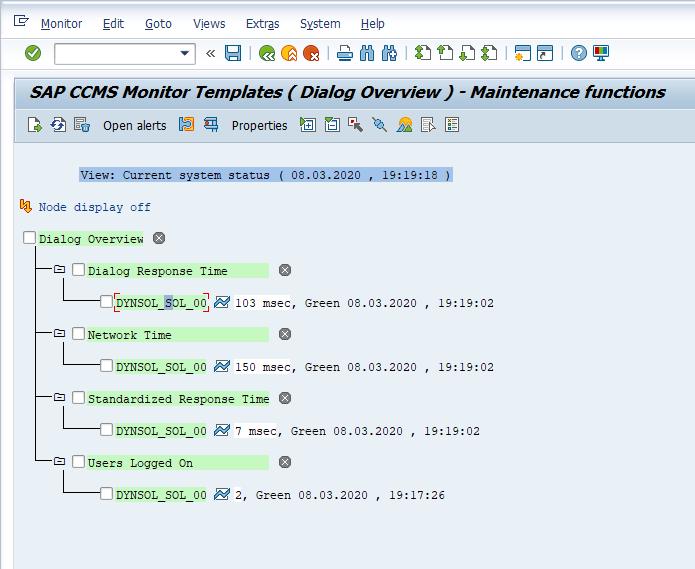Screen dimensions: 695x569
Task: Click the red Cancel icon
Action: (x=311, y=53)
